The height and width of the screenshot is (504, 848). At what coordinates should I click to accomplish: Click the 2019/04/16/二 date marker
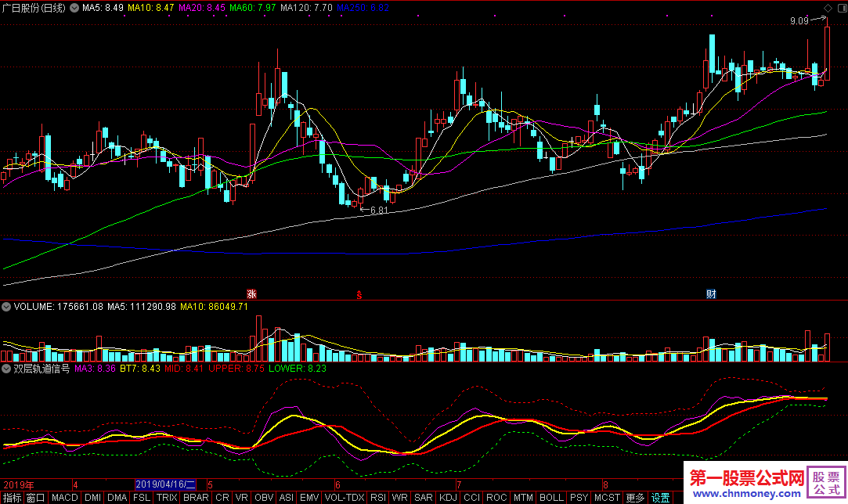click(x=165, y=484)
